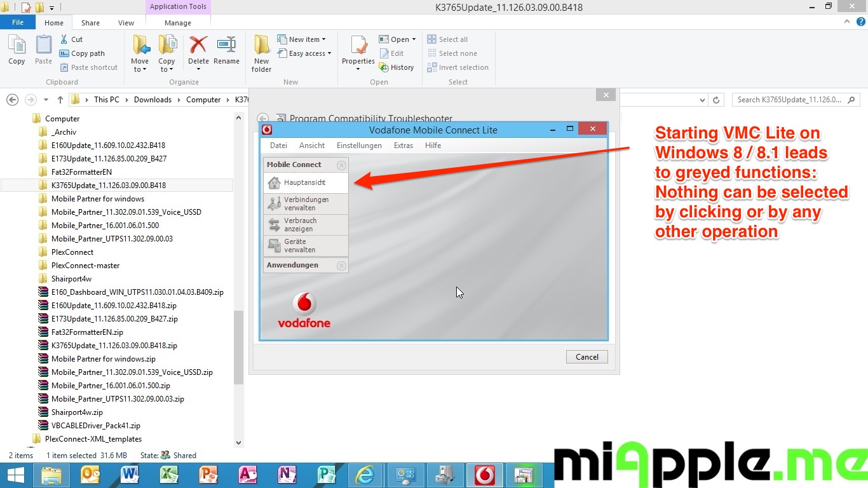The width and height of the screenshot is (868, 488).
Task: Open Internet Explorer from taskbar
Action: click(365, 475)
